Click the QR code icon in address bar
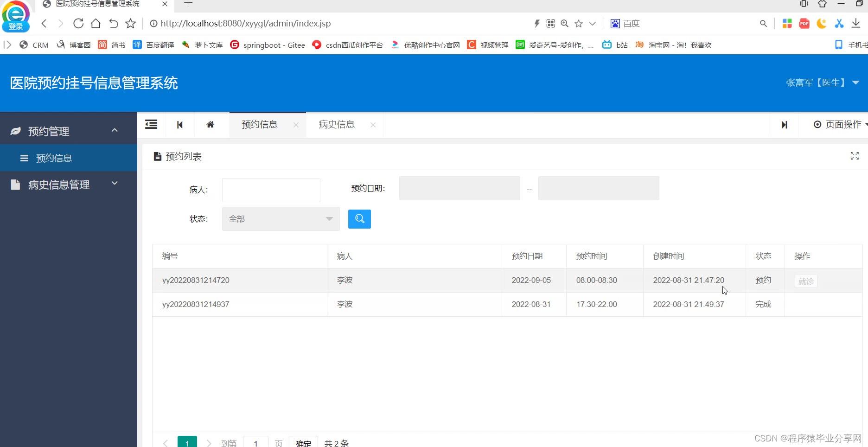This screenshot has width=868, height=447. (550, 23)
